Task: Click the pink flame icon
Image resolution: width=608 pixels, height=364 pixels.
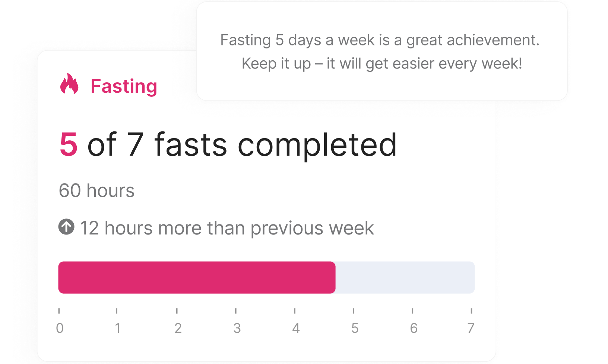Action: (x=69, y=84)
